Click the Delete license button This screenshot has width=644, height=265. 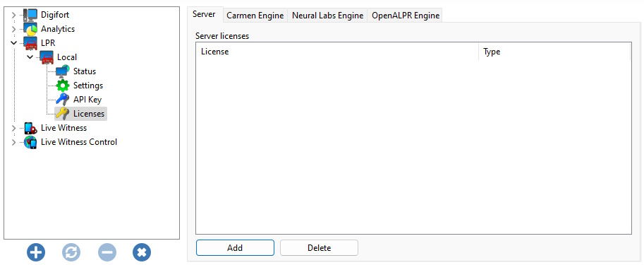click(319, 248)
